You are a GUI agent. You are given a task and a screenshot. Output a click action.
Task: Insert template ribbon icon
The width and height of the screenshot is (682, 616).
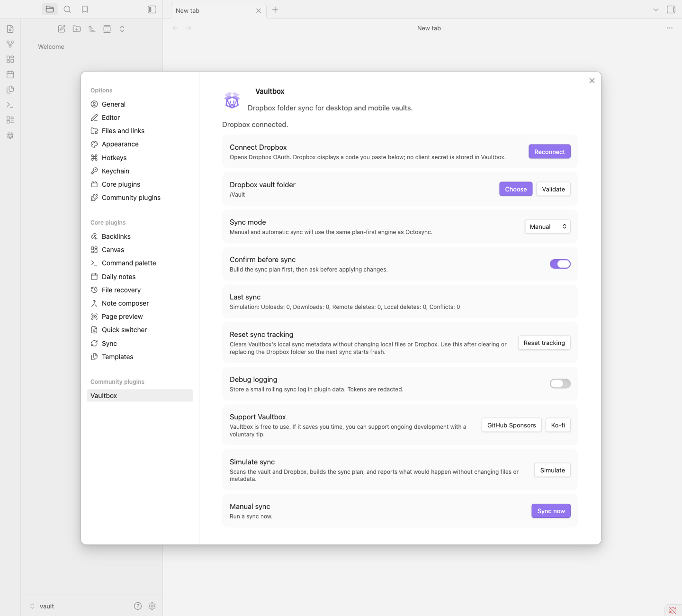click(x=10, y=90)
